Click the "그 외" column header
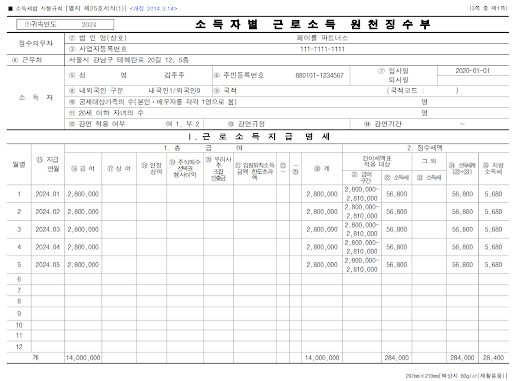 tap(429, 161)
